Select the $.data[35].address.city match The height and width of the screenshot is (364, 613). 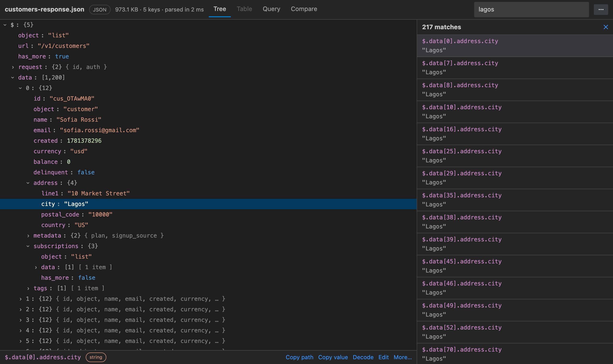tap(515, 200)
